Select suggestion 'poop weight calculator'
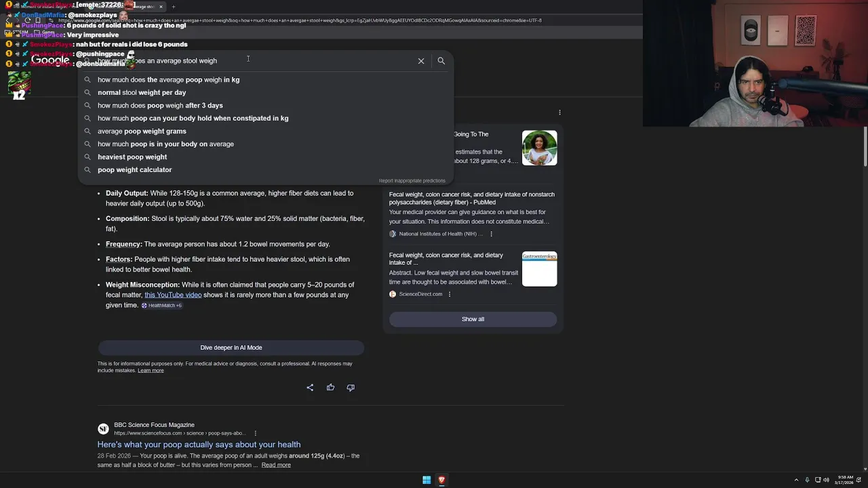Image resolution: width=868 pixels, height=488 pixels. 265,170
